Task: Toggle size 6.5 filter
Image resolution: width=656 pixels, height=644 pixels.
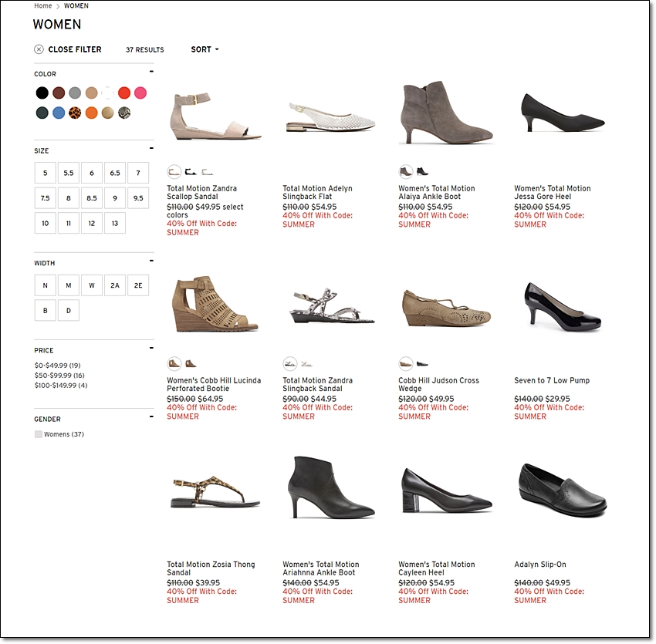Action: tap(115, 173)
